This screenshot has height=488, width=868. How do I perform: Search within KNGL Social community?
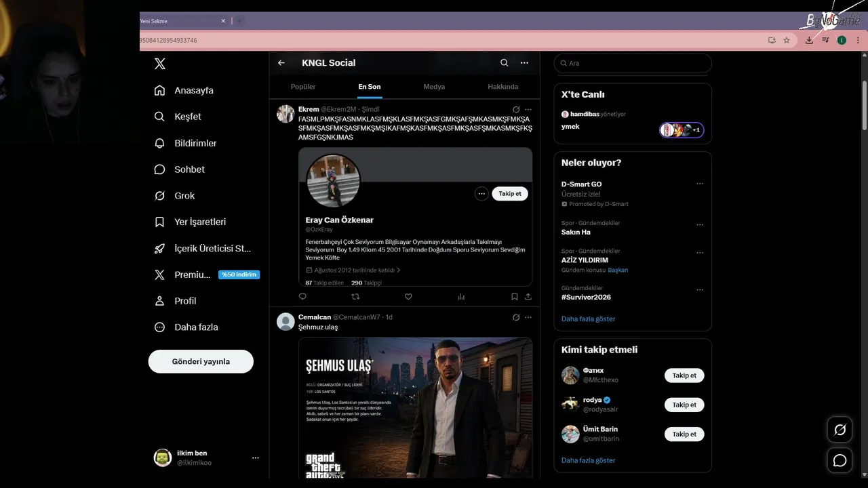click(505, 63)
